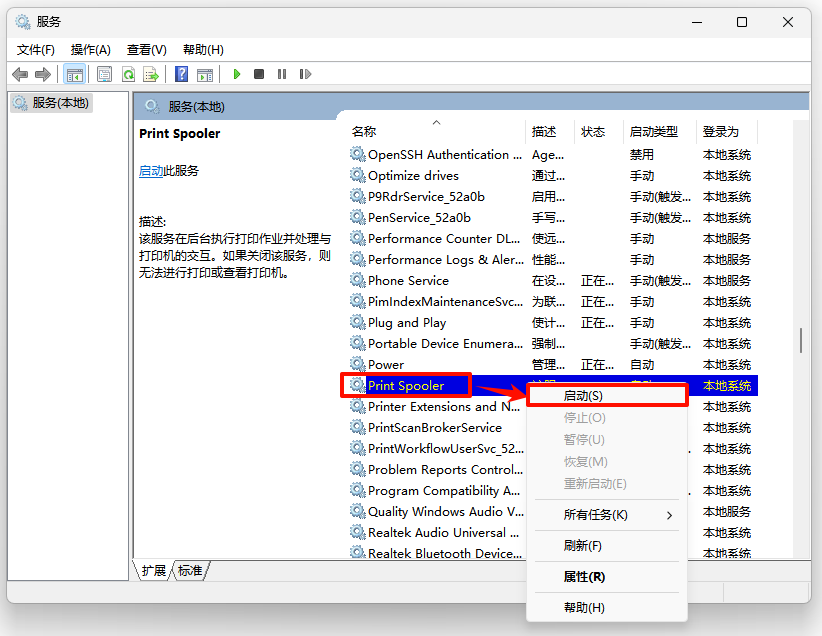Image resolution: width=822 pixels, height=636 pixels.
Task: Sort services by the 名称 column header
Action: pos(364,132)
